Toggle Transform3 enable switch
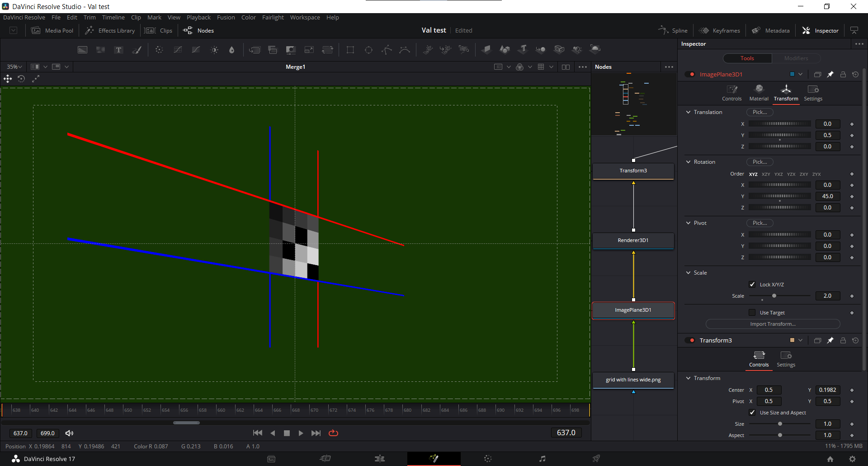The width and height of the screenshot is (868, 466). click(x=690, y=341)
